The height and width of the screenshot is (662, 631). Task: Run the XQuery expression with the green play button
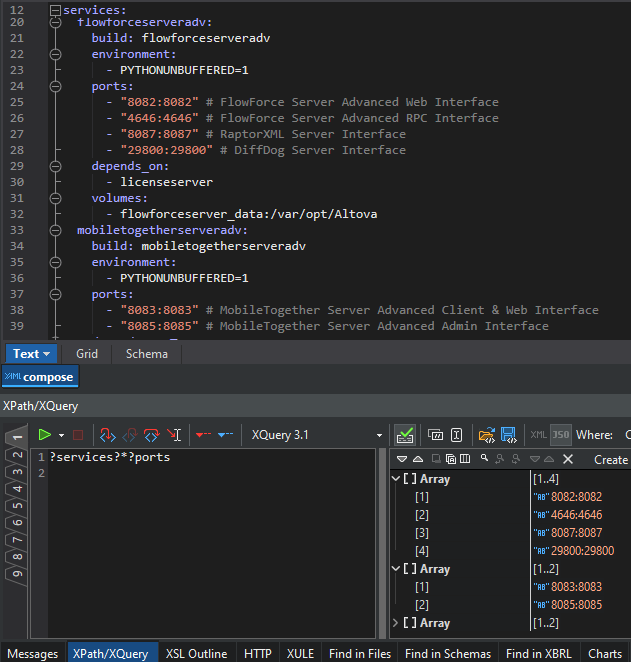point(44,435)
